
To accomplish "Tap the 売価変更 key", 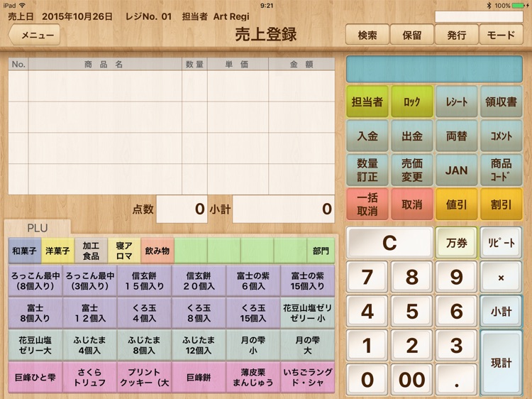I will (x=412, y=170).
